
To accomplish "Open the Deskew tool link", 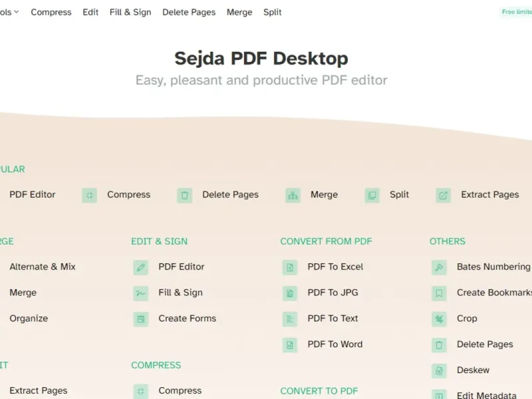I will point(473,370).
